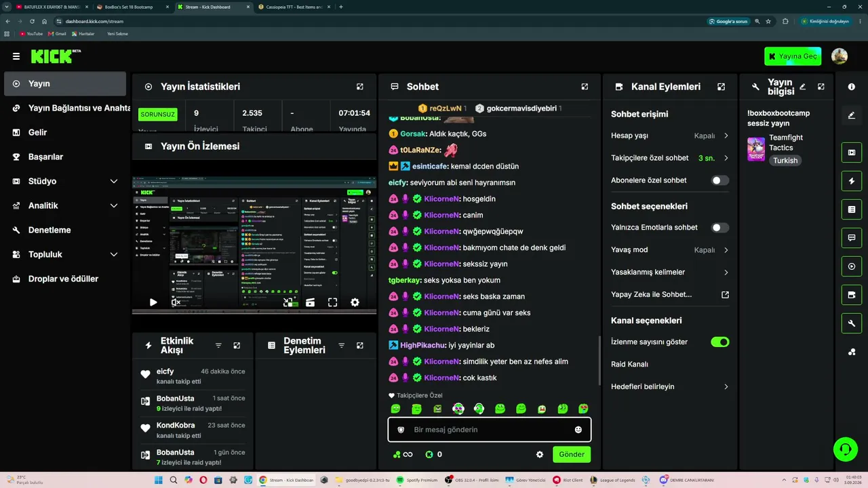Pop out the Sohbet chat panel
Image resolution: width=868 pixels, height=488 pixels.
coord(585,87)
